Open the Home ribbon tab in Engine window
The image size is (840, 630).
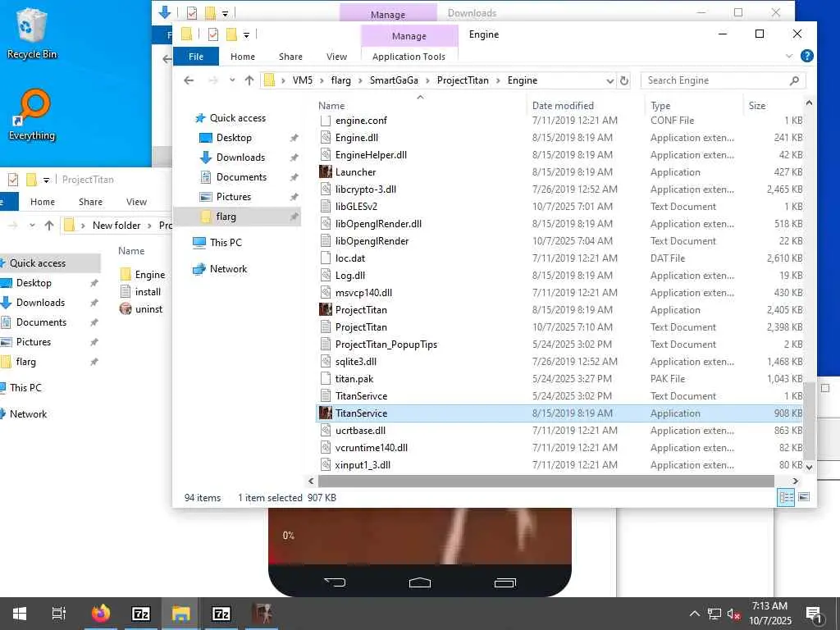pyautogui.click(x=243, y=57)
